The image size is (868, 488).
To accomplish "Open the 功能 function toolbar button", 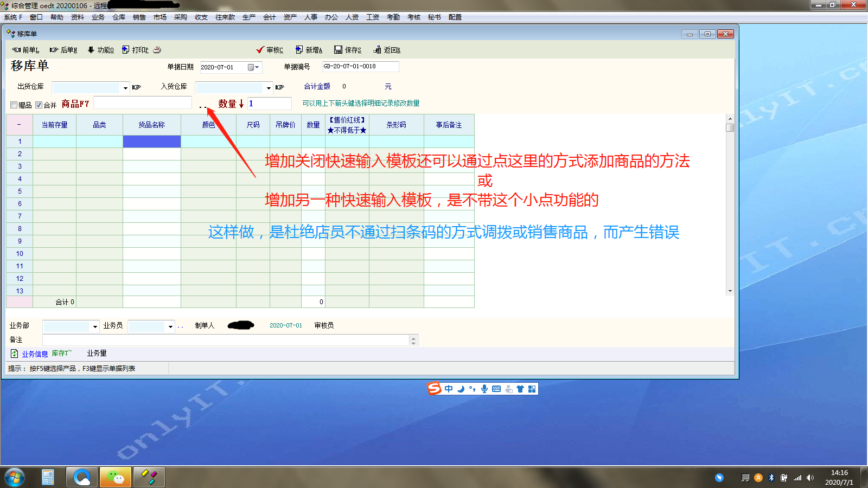I will tap(91, 50).
